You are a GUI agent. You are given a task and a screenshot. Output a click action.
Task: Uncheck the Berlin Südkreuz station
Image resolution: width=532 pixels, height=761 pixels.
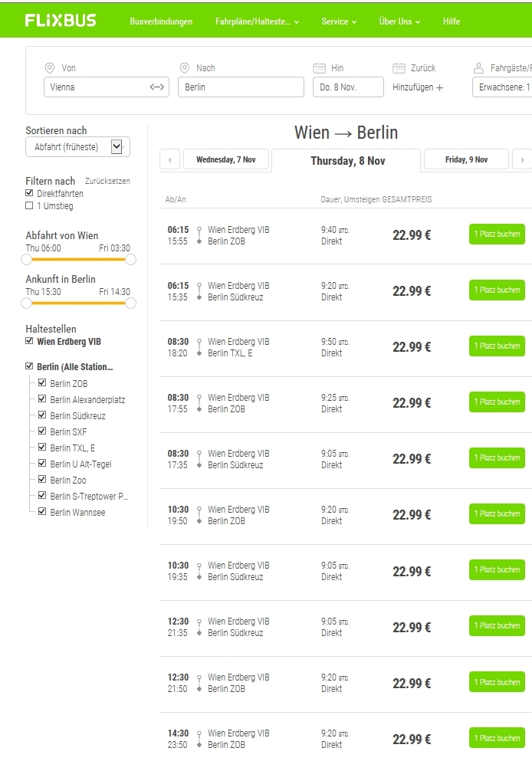(x=42, y=415)
